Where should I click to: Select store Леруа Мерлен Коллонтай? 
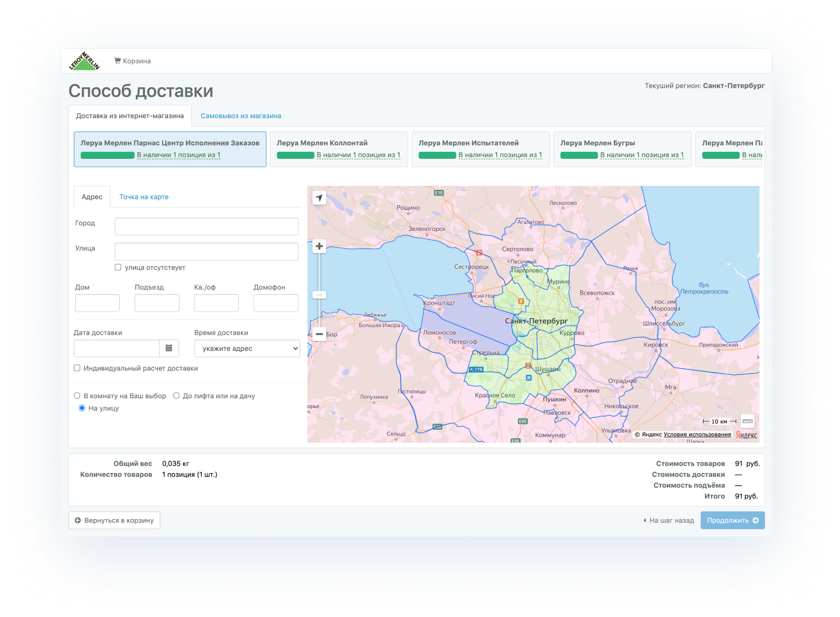tap(338, 149)
